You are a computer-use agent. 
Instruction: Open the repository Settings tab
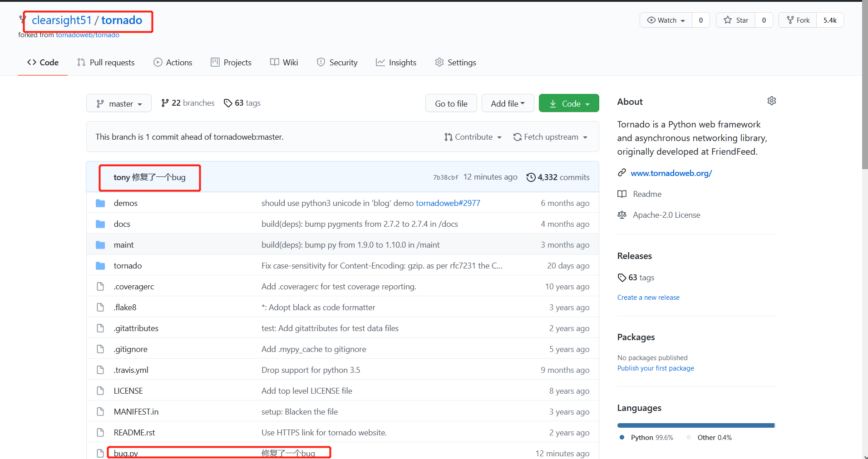(456, 63)
